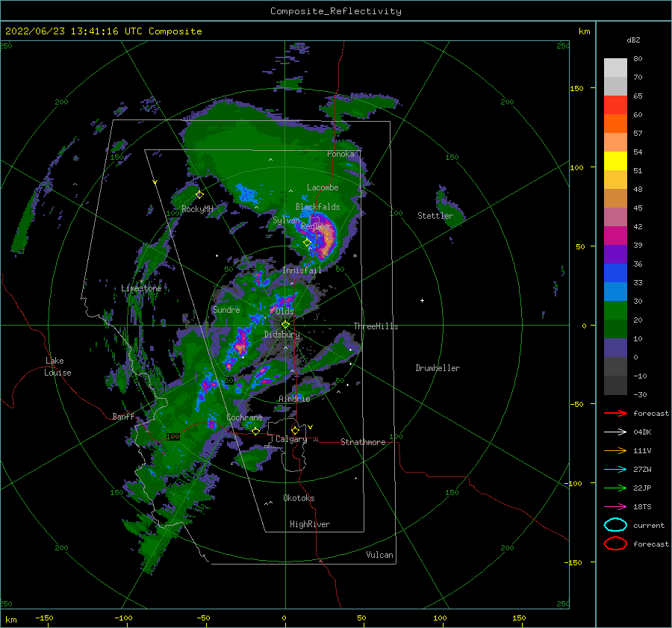Click the Lake Louise label

pyautogui.click(x=57, y=367)
